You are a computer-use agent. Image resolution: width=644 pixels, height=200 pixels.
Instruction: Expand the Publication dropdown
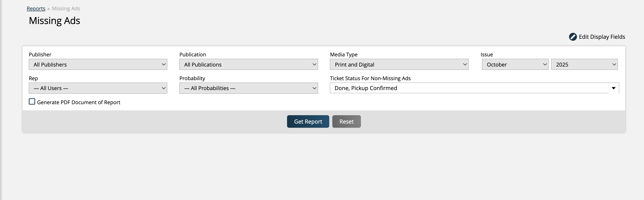pos(248,64)
